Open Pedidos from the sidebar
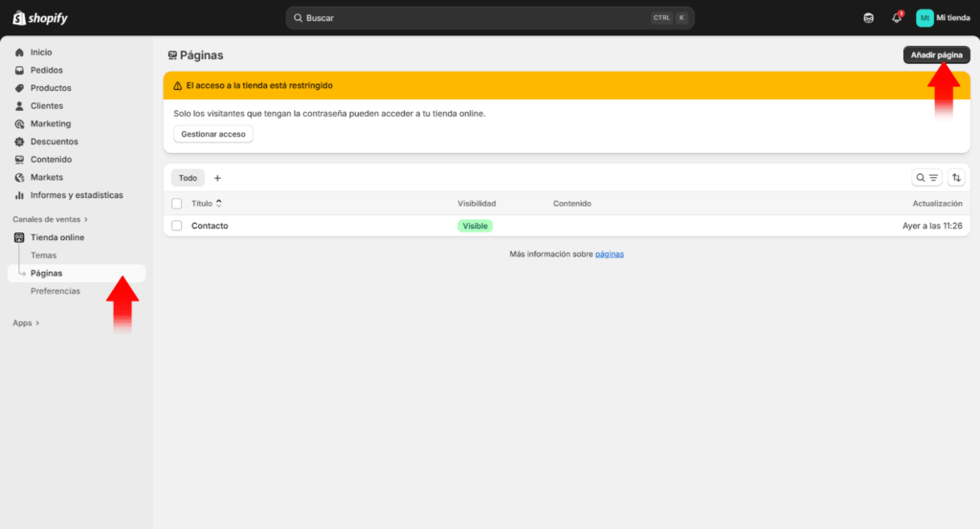The width and height of the screenshot is (980, 529). 47,70
